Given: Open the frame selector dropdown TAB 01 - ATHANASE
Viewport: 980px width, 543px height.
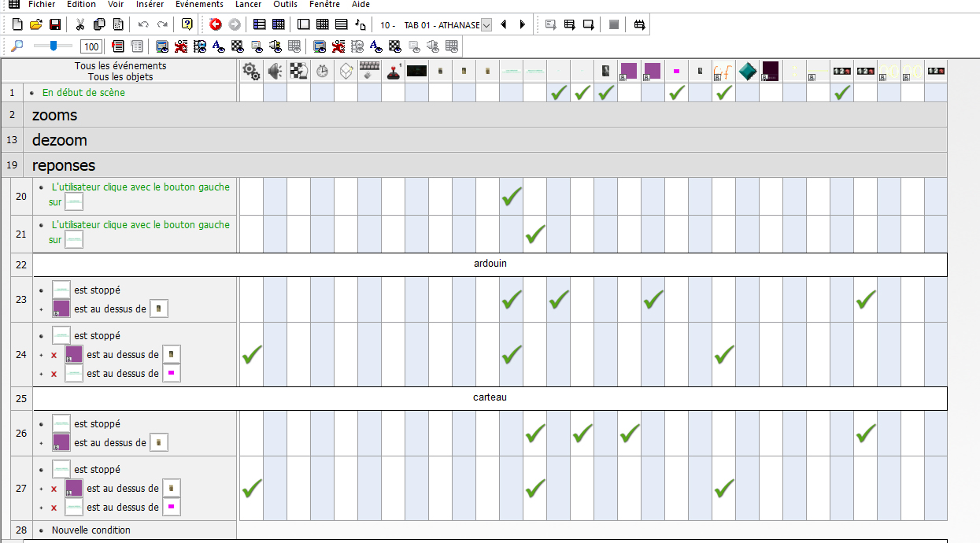Looking at the screenshot, I should click(486, 24).
